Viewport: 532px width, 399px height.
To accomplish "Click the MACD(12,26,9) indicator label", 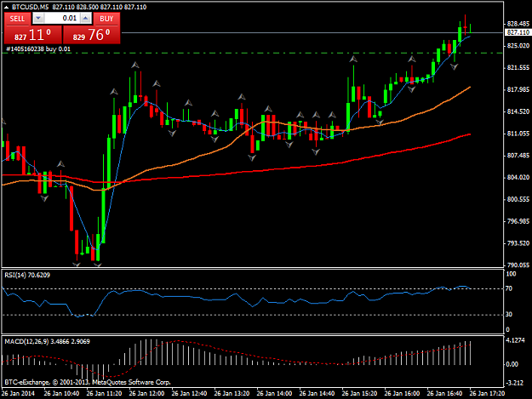I will 47,341.
